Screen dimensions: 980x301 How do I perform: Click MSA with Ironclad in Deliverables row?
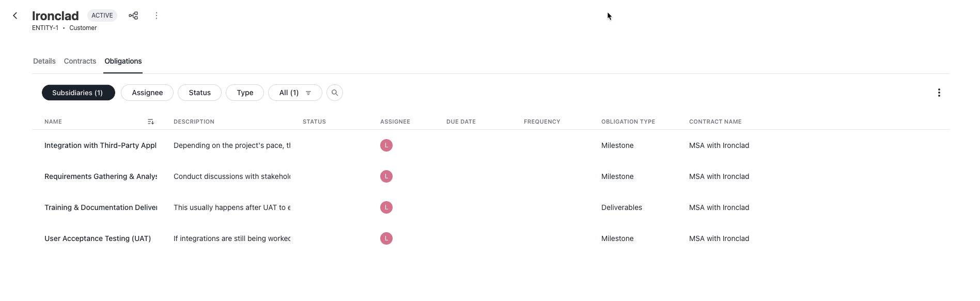[719, 207]
